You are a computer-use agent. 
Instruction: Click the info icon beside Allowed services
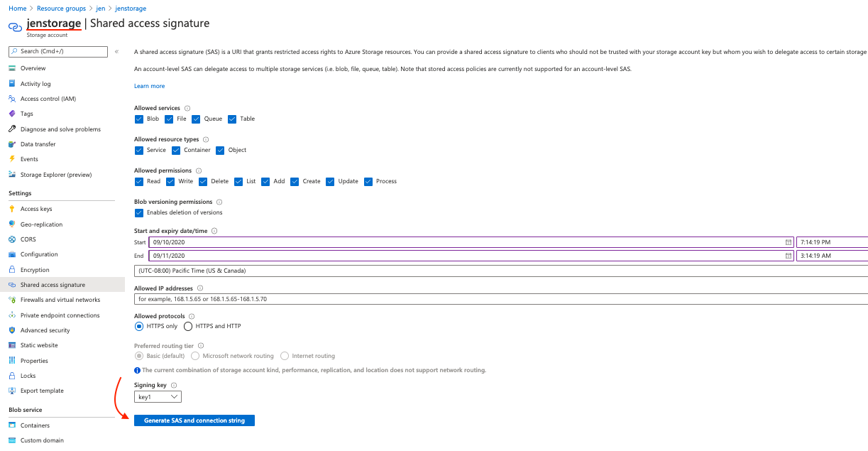186,108
